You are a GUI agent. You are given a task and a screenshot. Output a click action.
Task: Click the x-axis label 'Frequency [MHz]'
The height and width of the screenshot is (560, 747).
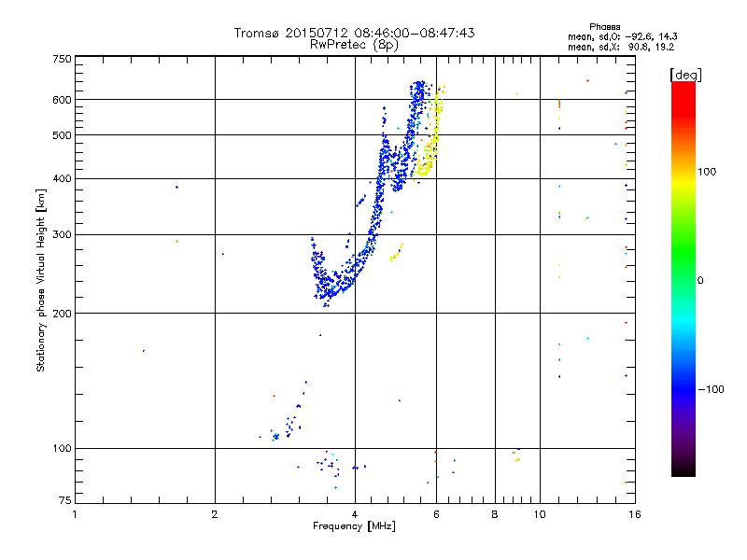pyautogui.click(x=354, y=526)
